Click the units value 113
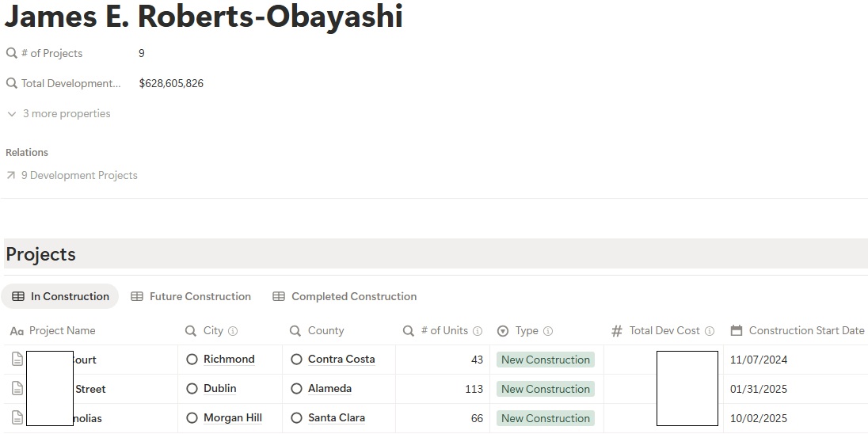Screen dimensions: 868x434 click(x=474, y=389)
